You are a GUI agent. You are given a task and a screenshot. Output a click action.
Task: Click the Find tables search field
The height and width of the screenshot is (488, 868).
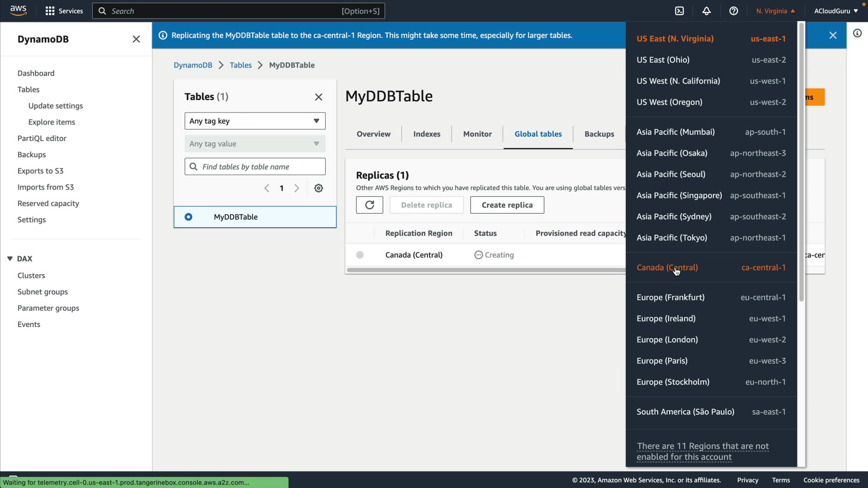tap(255, 167)
